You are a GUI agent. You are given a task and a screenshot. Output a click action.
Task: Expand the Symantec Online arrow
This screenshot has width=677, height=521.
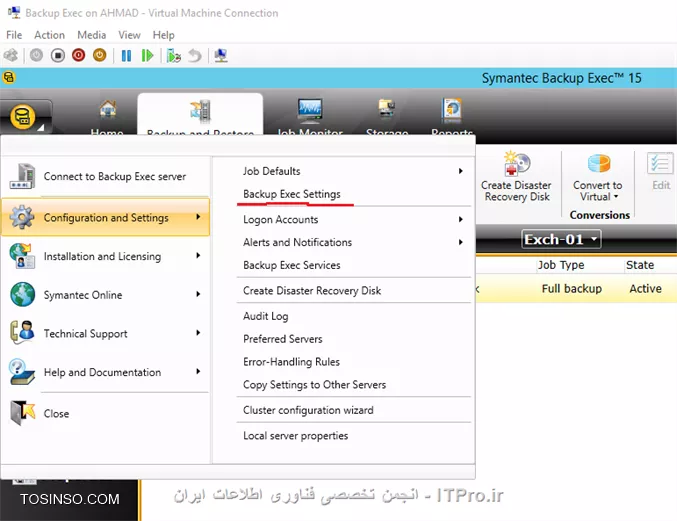point(198,294)
